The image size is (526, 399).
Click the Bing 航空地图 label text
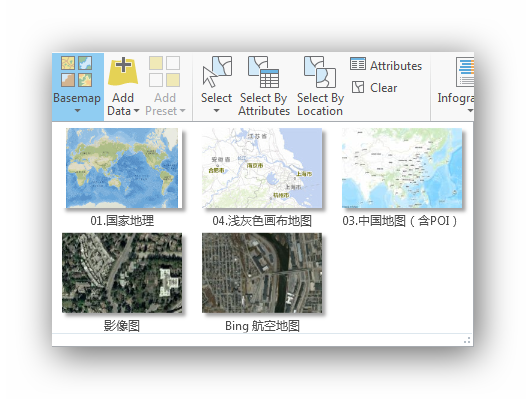[262, 326]
